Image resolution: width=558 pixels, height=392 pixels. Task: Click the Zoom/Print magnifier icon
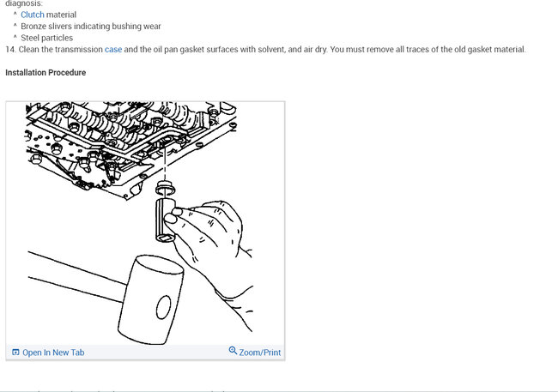pos(233,350)
